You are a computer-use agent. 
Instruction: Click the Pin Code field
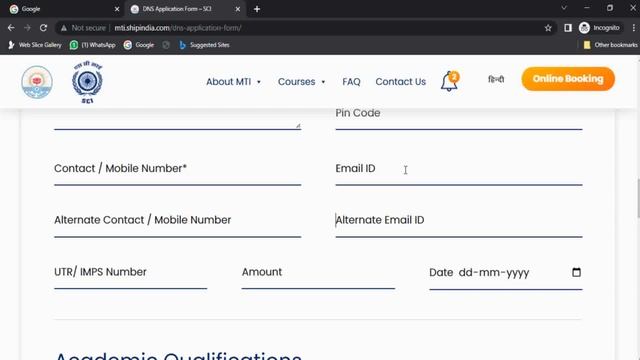[x=459, y=117]
